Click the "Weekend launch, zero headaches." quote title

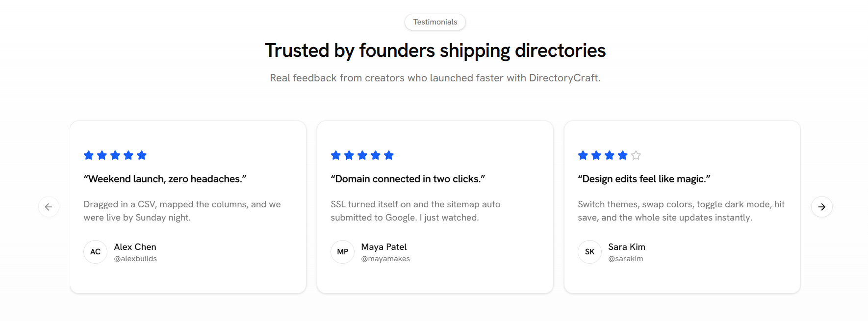(x=165, y=179)
